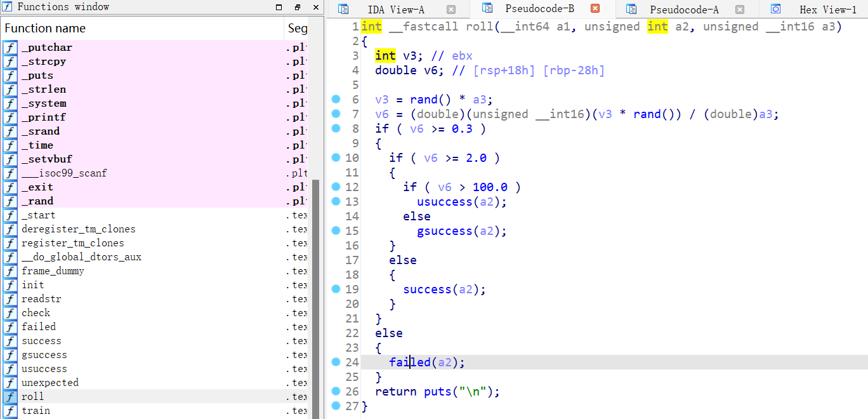Click the function icon beside gsuccess
The height and width of the screenshot is (419, 868).
click(10, 355)
